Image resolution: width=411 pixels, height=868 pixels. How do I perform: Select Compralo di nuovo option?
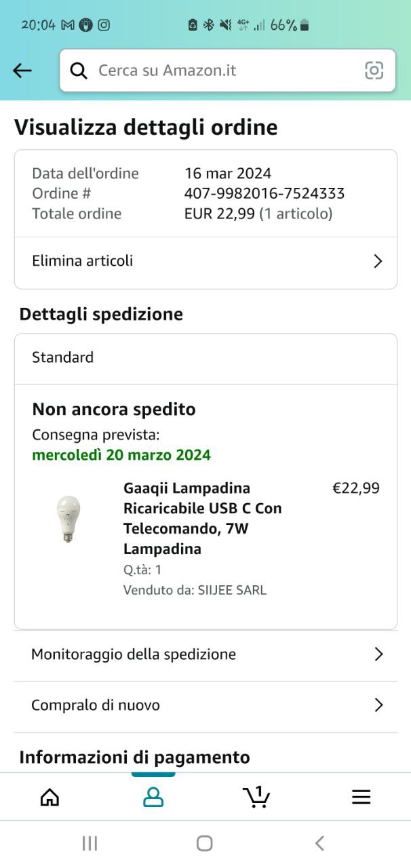pyautogui.click(x=96, y=705)
